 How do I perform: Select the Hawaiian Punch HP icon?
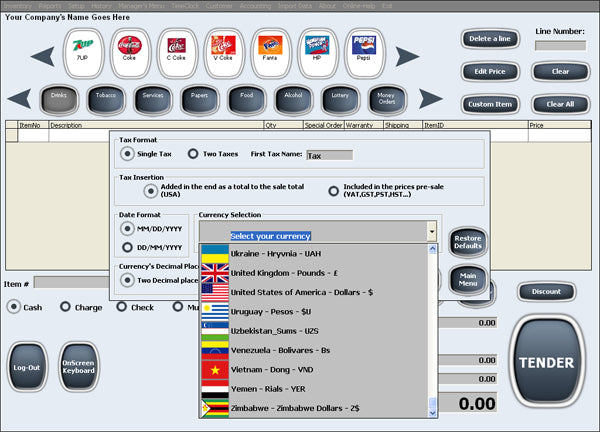318,53
